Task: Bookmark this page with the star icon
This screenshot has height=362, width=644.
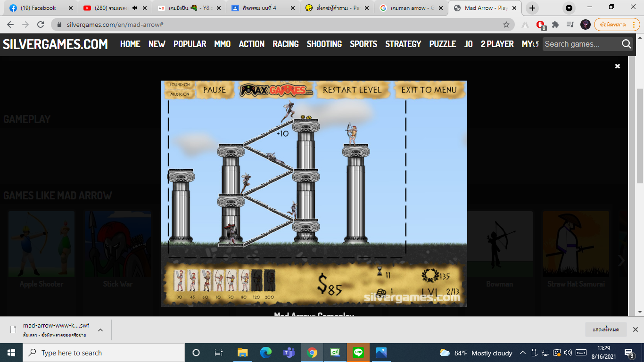Action: [x=506, y=25]
